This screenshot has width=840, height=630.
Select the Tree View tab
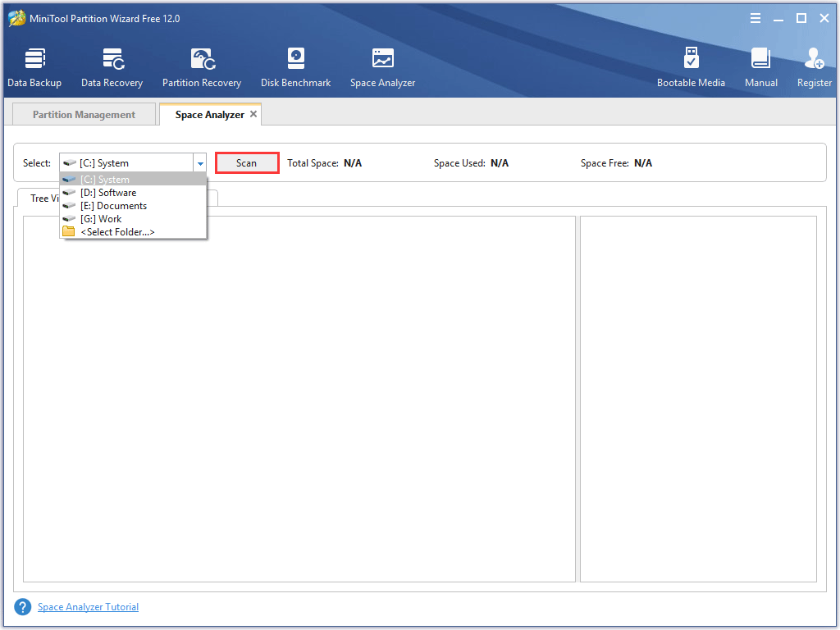[x=39, y=198]
